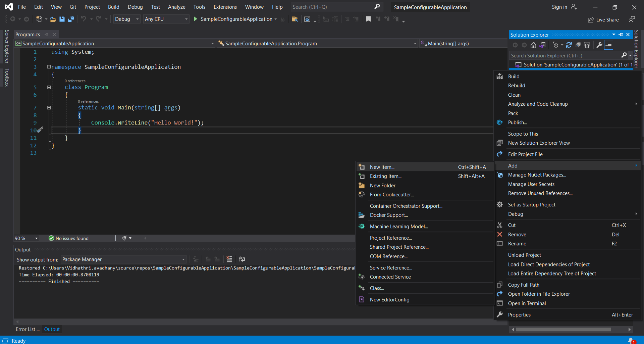The height and width of the screenshot is (344, 644).
Task: Click the New Project toolbar icon
Action: [39, 19]
